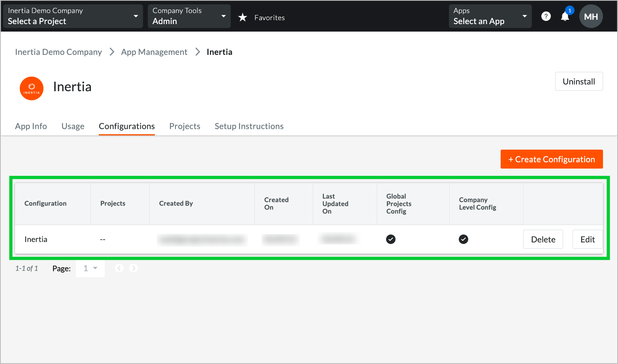Switch to the Projects tab

[x=185, y=126]
